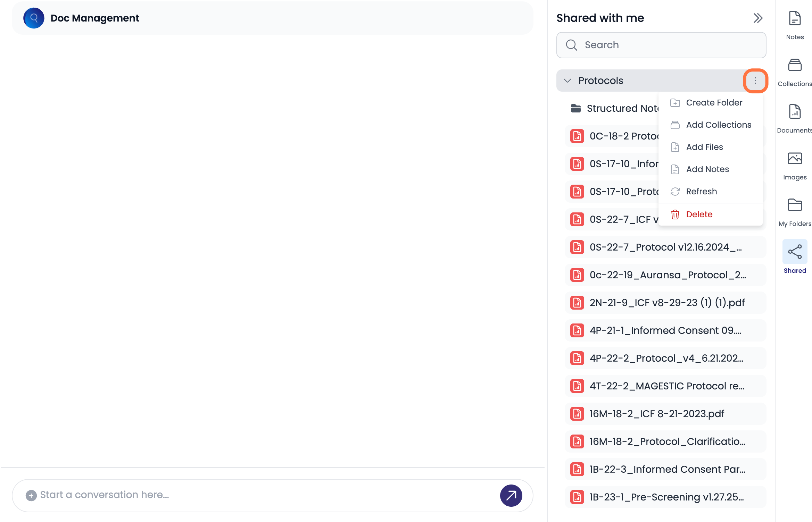Open 1B-22-3_Informed Consent file
Image resolution: width=812 pixels, height=522 pixels.
(x=665, y=469)
